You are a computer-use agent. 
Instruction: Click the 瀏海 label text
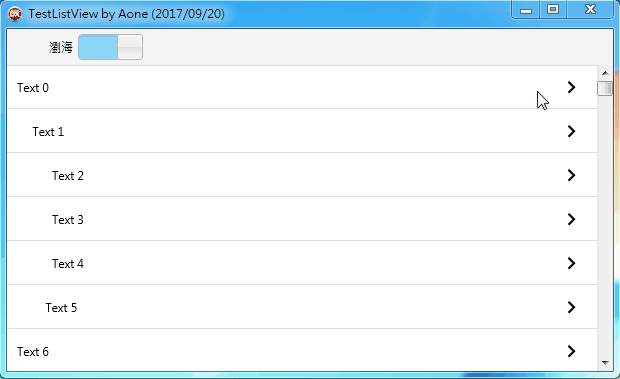[61, 47]
